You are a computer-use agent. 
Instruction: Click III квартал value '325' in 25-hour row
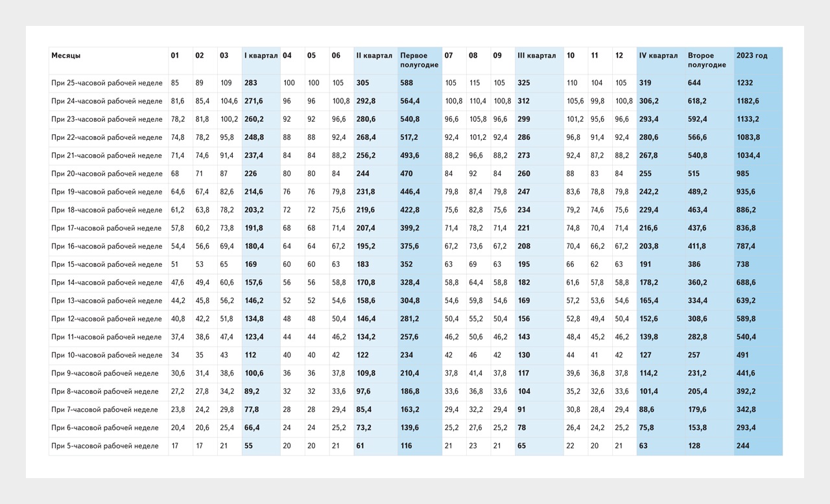(x=524, y=83)
